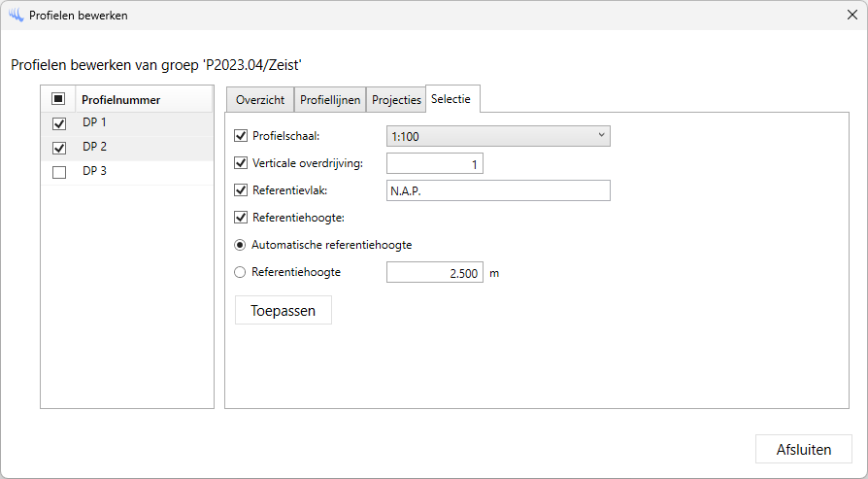Close the Profielen bewerken dialog
The width and height of the screenshot is (868, 479).
[851, 16]
